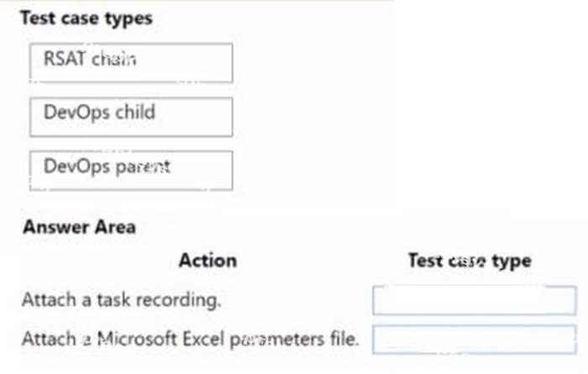This screenshot has height=374, width=588.
Task: Click the word Excel in second action
Action: (203, 339)
